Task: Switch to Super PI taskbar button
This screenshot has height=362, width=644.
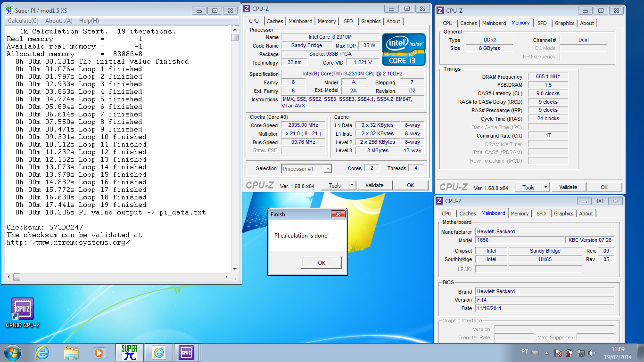Action: click(129, 352)
